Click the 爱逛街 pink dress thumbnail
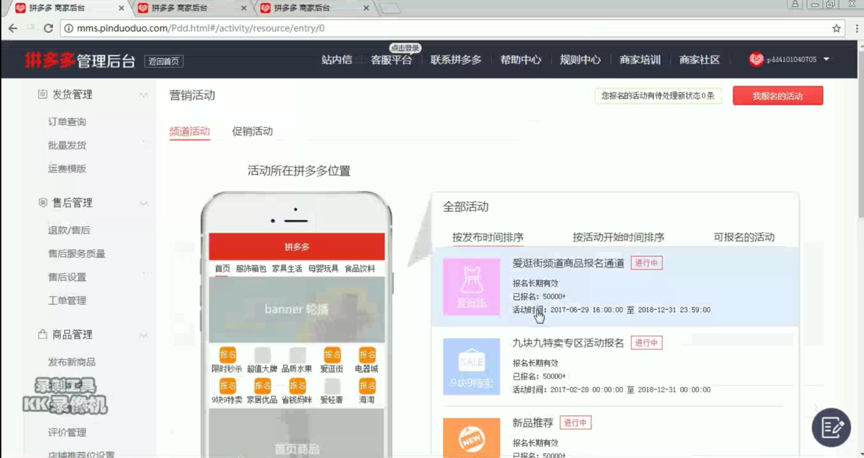The image size is (864, 458). (x=472, y=287)
